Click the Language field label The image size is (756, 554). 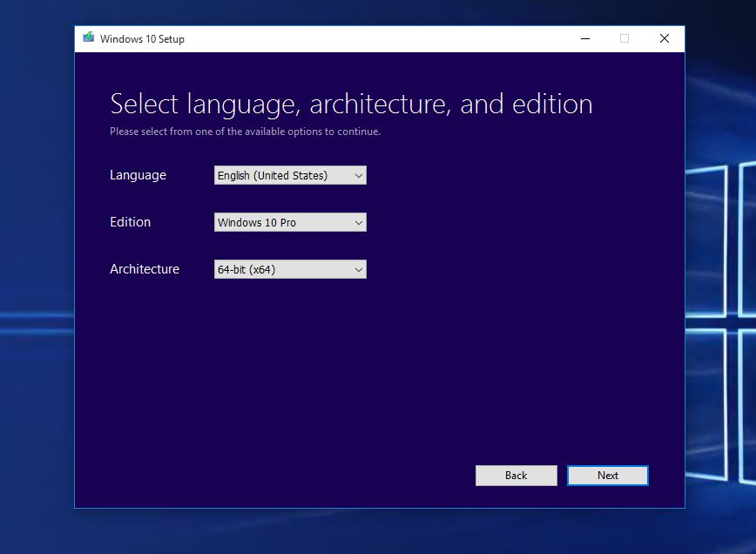tap(138, 175)
